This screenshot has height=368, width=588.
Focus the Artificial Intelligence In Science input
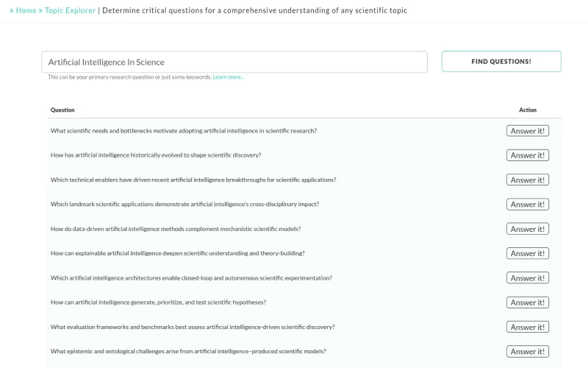click(234, 62)
